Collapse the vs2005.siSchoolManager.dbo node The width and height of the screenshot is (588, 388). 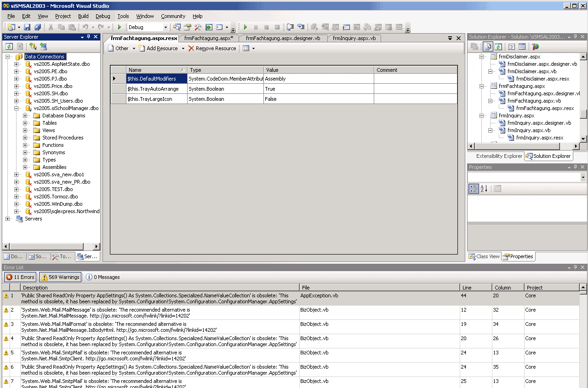pos(17,108)
